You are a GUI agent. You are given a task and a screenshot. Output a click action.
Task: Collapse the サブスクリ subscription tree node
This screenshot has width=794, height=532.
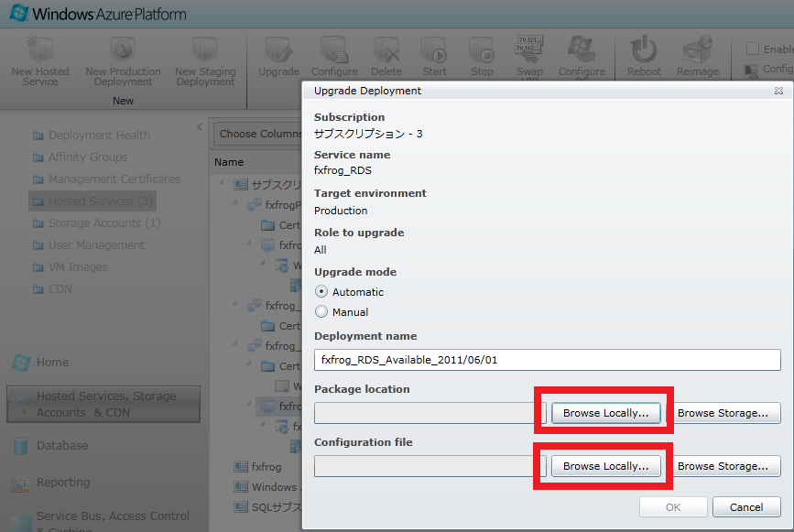tap(222, 184)
